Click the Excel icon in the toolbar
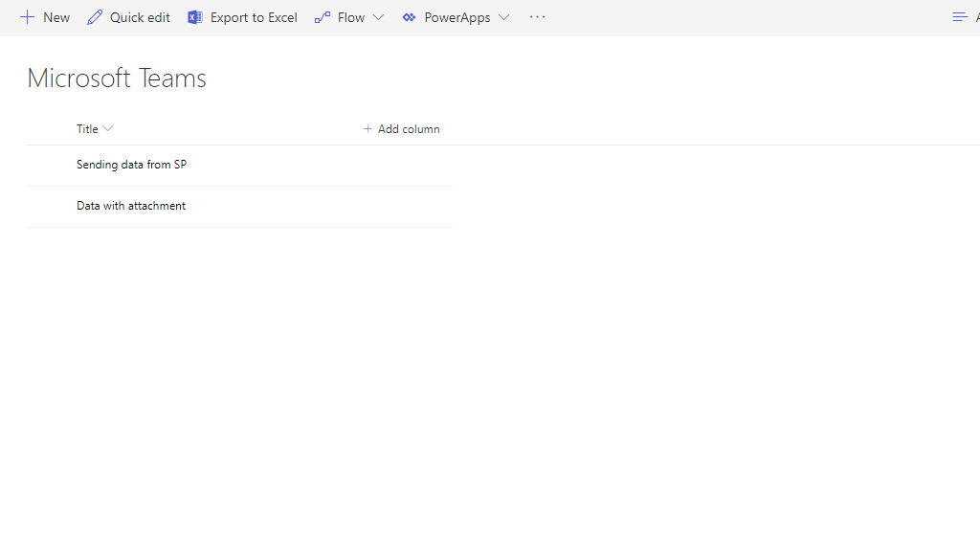The height and width of the screenshot is (537, 980). coord(195,17)
